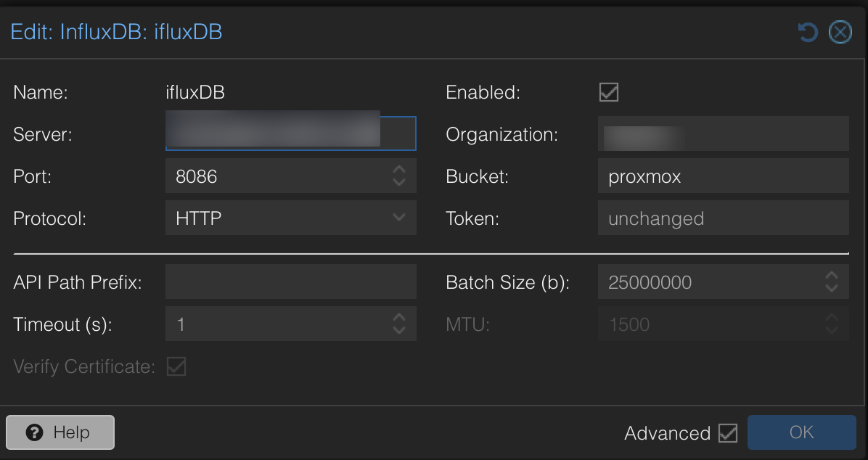Click the API Path Prefix field
The image size is (868, 460).
[290, 282]
